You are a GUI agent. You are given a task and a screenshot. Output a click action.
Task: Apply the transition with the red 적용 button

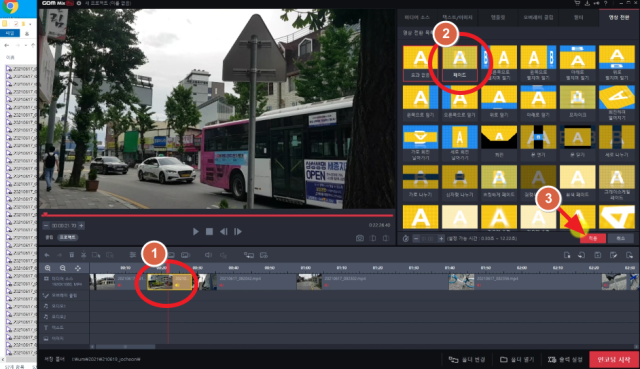(x=593, y=238)
